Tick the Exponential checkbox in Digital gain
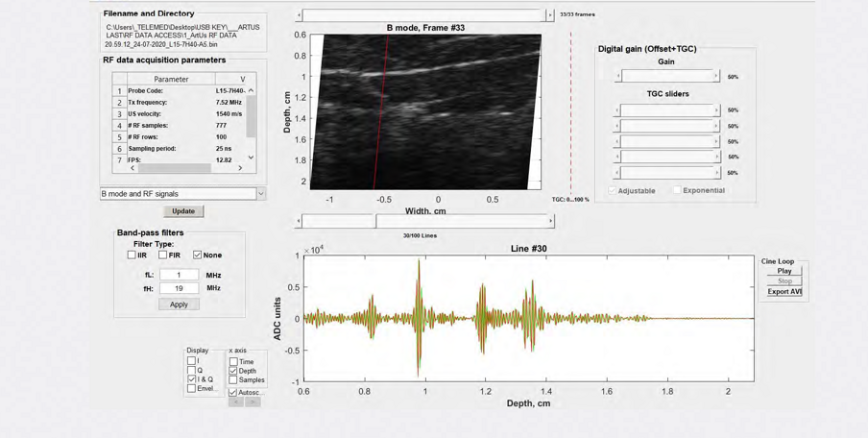The height and width of the screenshot is (438, 868). [677, 190]
